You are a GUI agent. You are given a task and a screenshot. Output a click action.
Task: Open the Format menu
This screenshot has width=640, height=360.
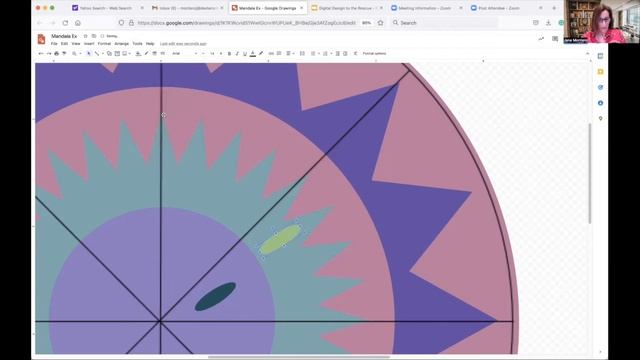click(104, 44)
